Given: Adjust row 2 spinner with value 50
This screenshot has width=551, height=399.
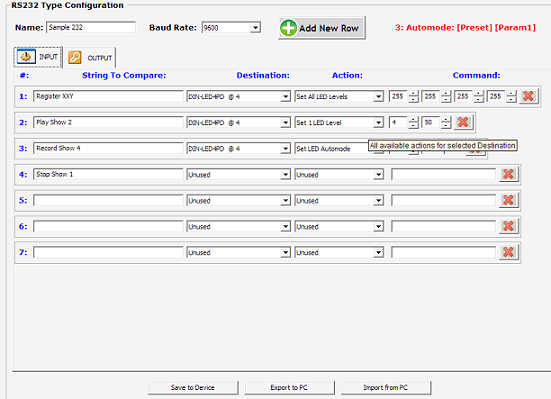Looking at the screenshot, I should [x=446, y=122].
